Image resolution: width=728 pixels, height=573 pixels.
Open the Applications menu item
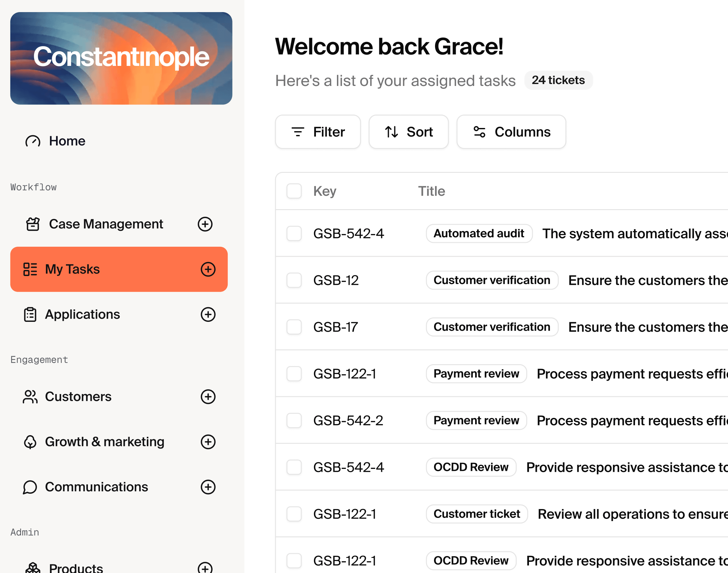82,315
